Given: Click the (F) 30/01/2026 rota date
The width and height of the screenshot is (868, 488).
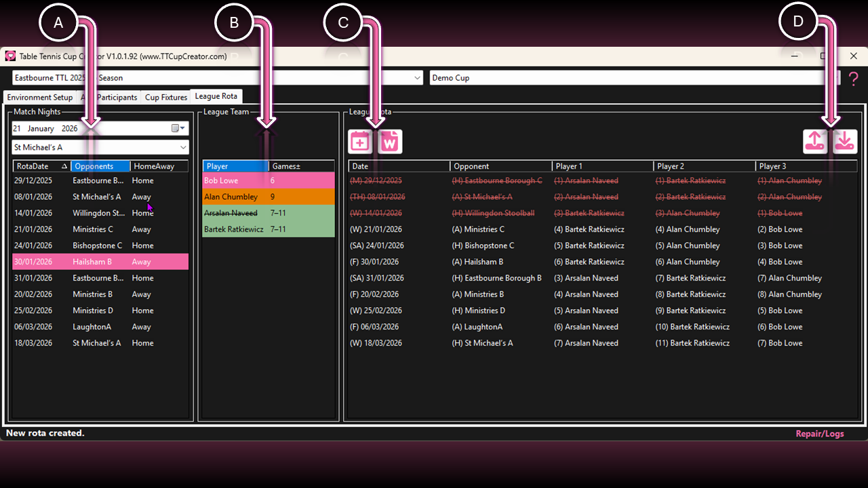Looking at the screenshot, I should click(x=374, y=262).
